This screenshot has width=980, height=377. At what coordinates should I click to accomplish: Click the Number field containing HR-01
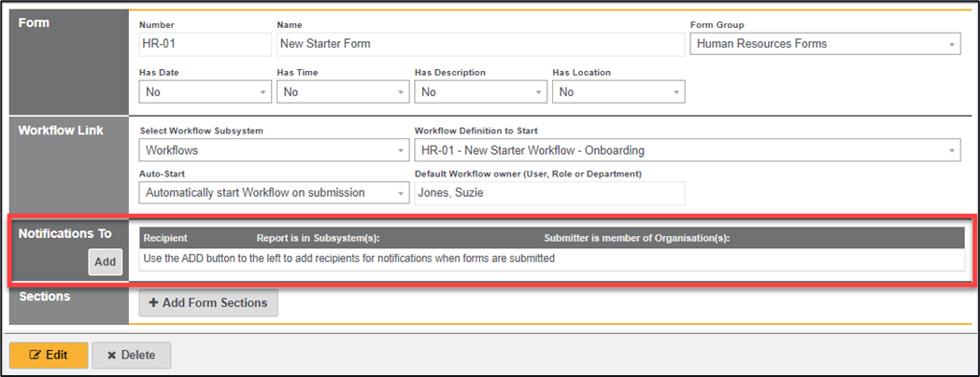point(205,44)
